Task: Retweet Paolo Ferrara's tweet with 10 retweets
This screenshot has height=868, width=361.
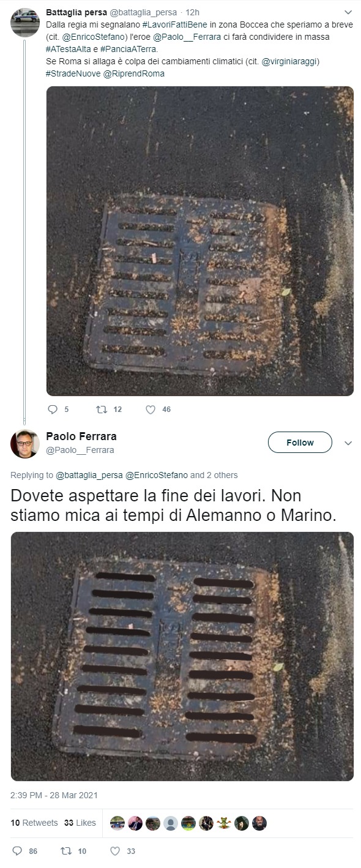Action: (66, 851)
